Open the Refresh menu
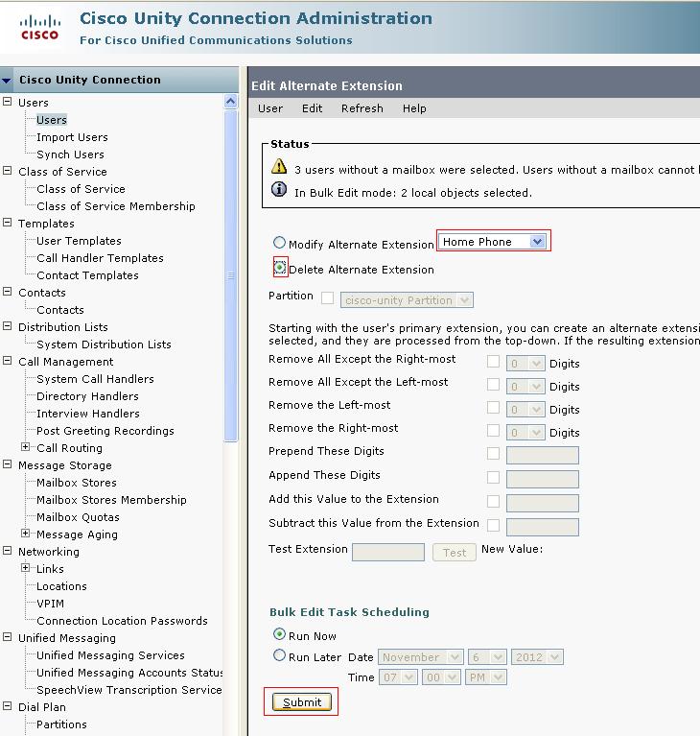 [x=362, y=108]
